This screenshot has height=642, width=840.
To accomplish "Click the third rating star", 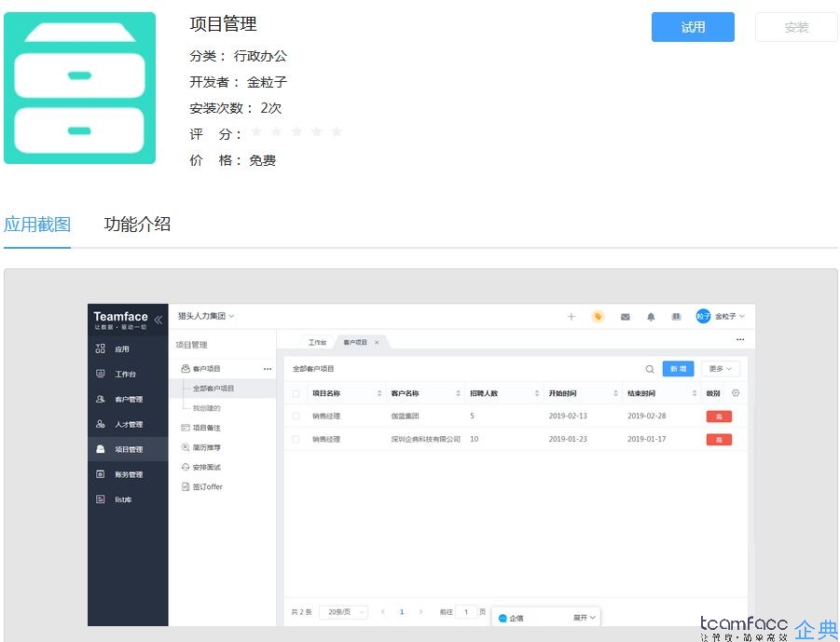I will click(x=296, y=131).
